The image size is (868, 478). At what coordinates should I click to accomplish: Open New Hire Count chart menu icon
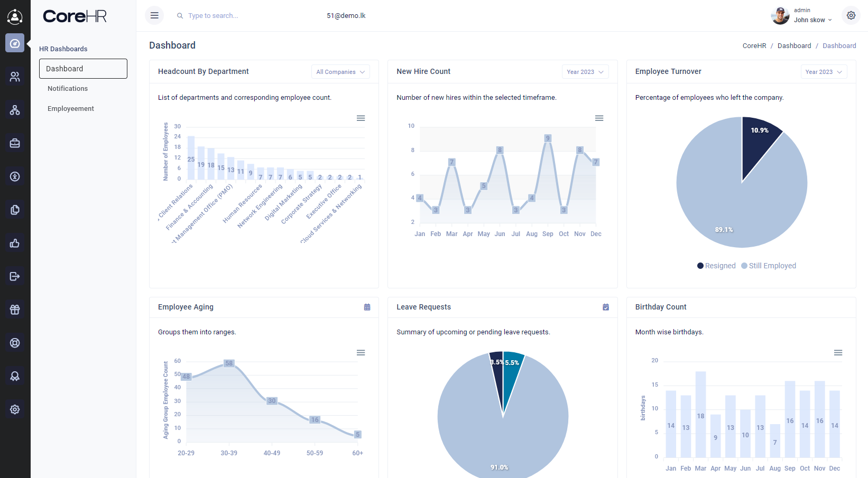[599, 118]
